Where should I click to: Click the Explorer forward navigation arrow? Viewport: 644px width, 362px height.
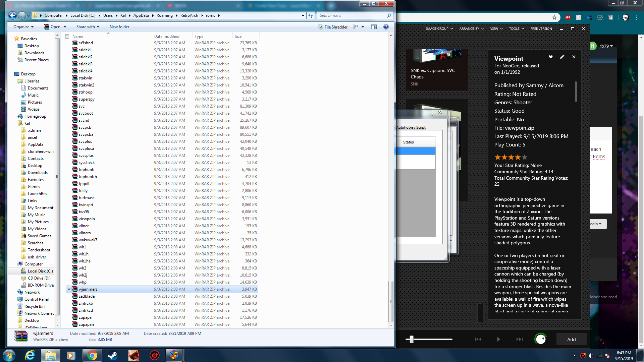pos(22,15)
